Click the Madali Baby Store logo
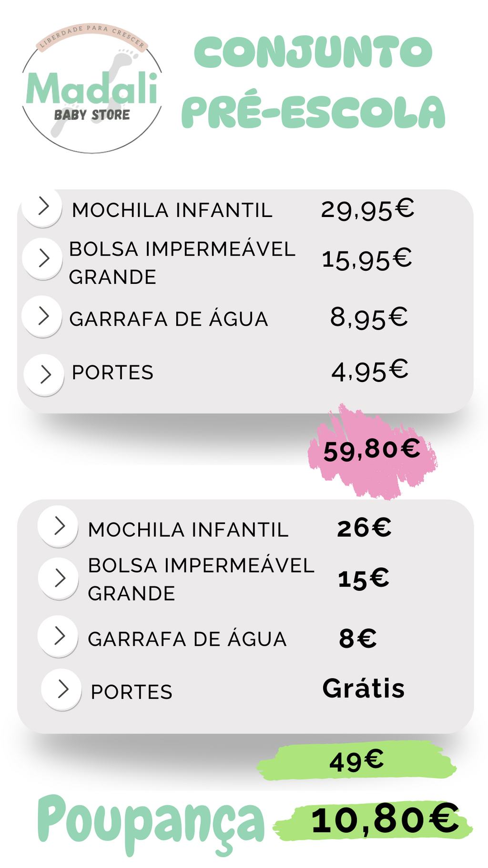The height and width of the screenshot is (868, 488). (91, 89)
